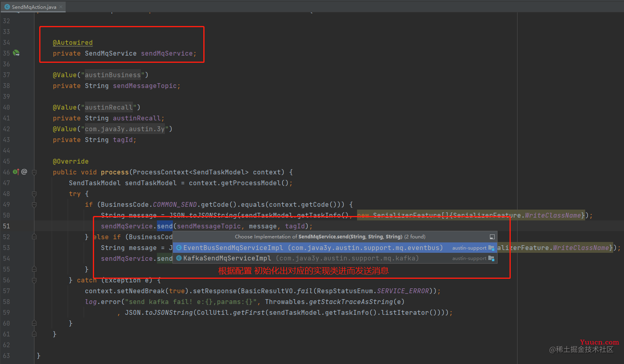Switch to the SendMqAction.java tab
Screen dimensions: 624x364
tap(34, 7)
